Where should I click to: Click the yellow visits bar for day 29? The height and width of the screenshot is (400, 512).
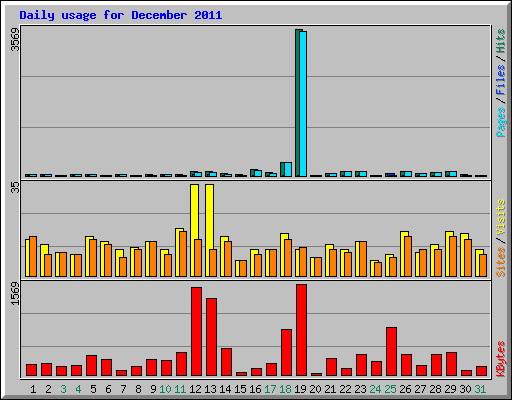[447, 254]
